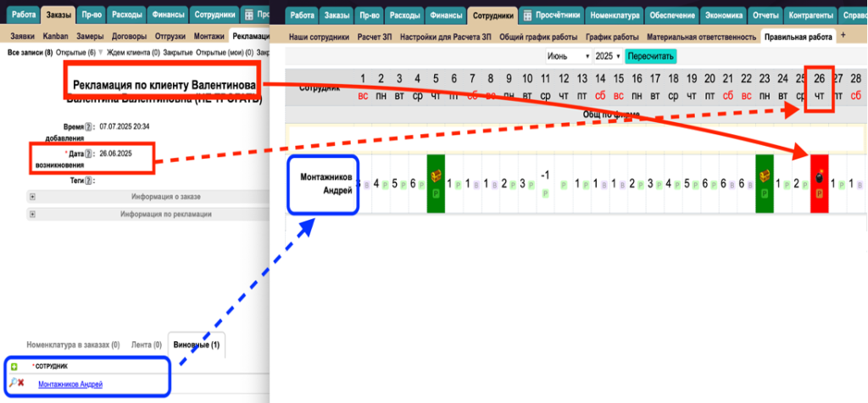The height and width of the screenshot is (403, 868).
Task: Click the help icon next to Теги
Action: click(88, 180)
